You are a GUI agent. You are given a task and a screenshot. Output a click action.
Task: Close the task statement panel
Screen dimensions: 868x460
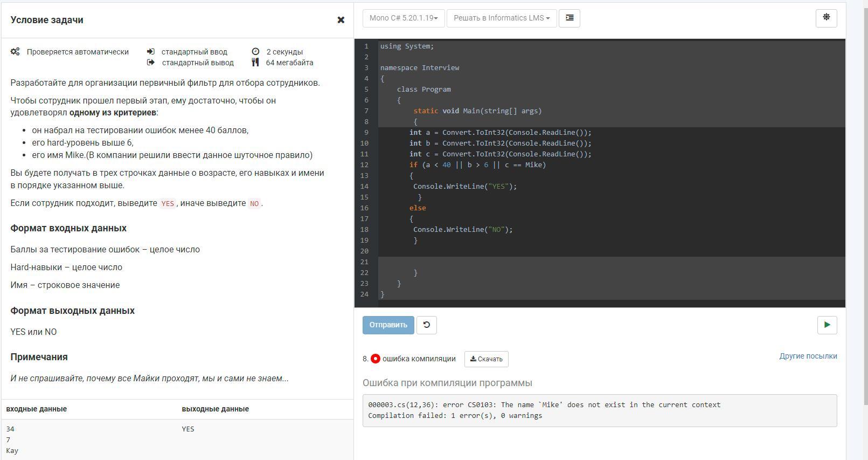[x=341, y=20]
